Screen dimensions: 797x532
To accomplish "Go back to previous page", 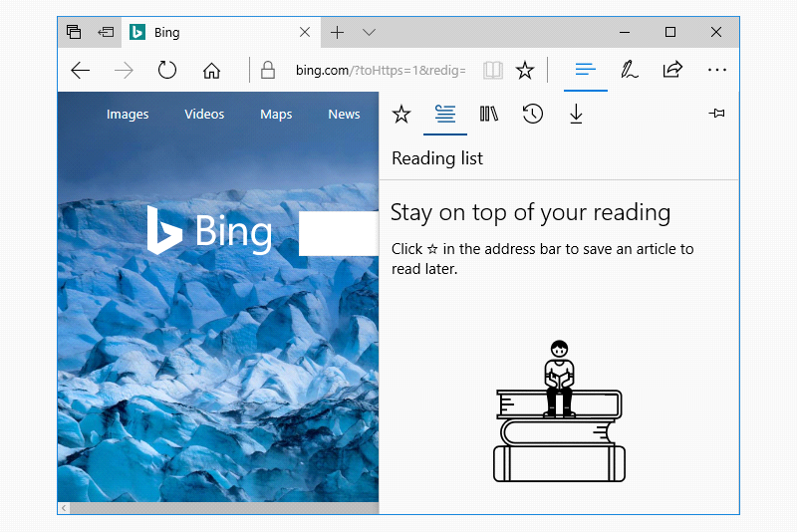I will (81, 70).
